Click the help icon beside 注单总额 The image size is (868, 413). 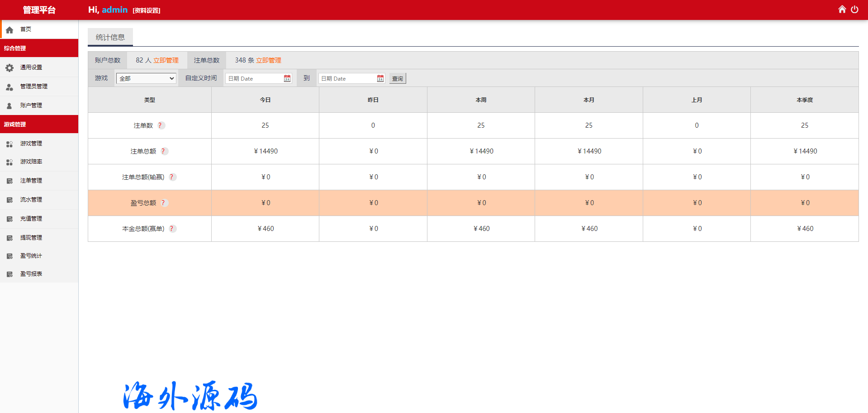click(x=164, y=151)
